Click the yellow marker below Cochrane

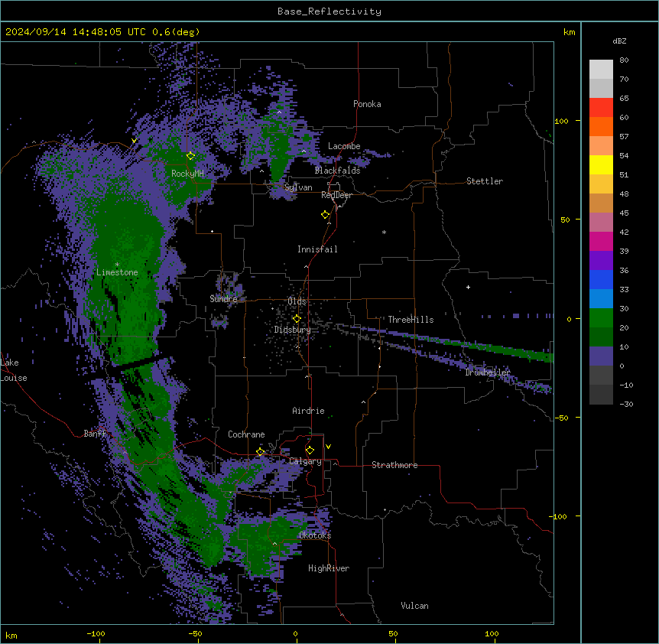pyautogui.click(x=260, y=452)
